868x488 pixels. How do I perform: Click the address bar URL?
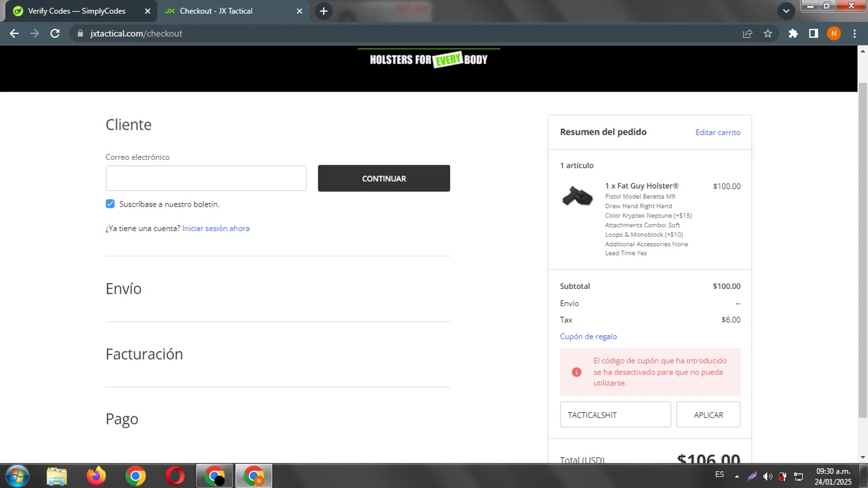(x=136, y=34)
